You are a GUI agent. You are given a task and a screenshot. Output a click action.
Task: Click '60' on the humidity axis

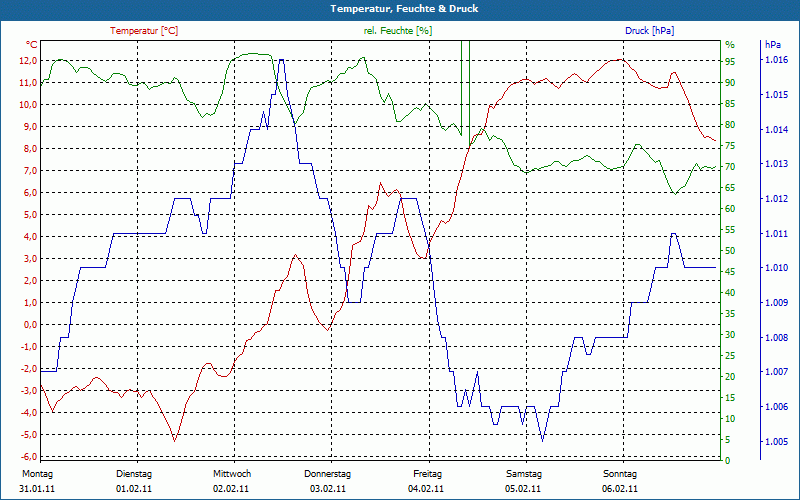coord(730,209)
